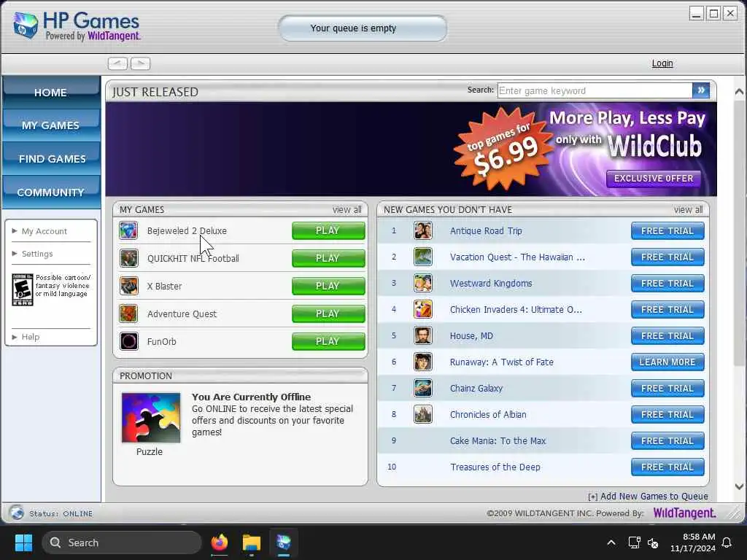The image size is (747, 560).
Task: Click the HP Games logo
Action: pyautogui.click(x=76, y=26)
